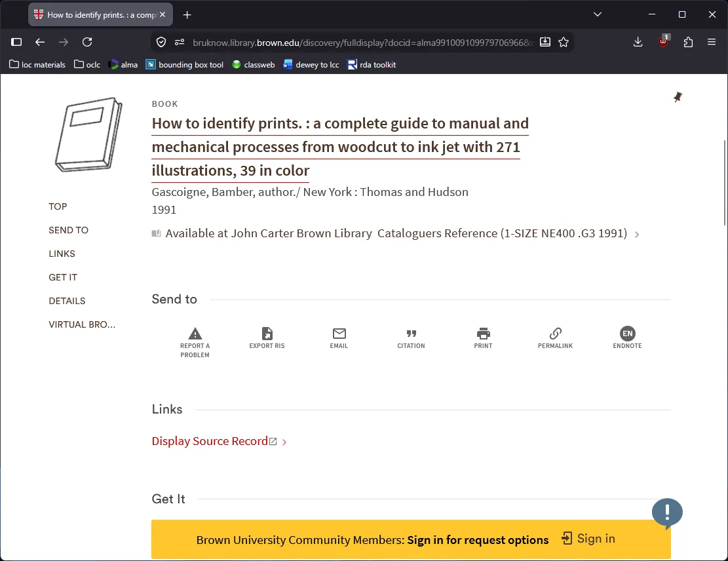Jump to TOP section in sidebar

coord(58,206)
